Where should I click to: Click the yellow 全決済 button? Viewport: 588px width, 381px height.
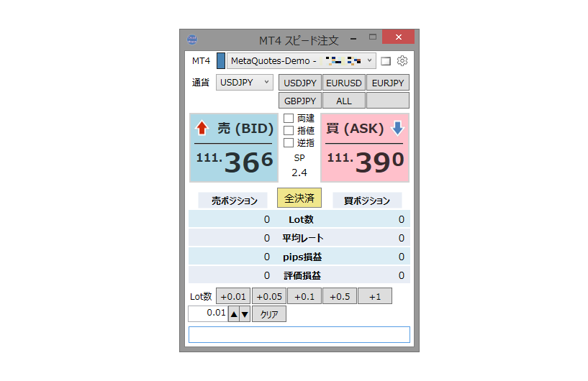coord(299,198)
